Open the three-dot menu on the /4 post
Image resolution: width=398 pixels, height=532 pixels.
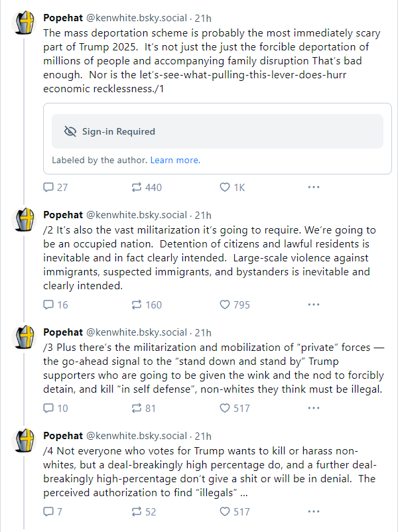point(314,511)
